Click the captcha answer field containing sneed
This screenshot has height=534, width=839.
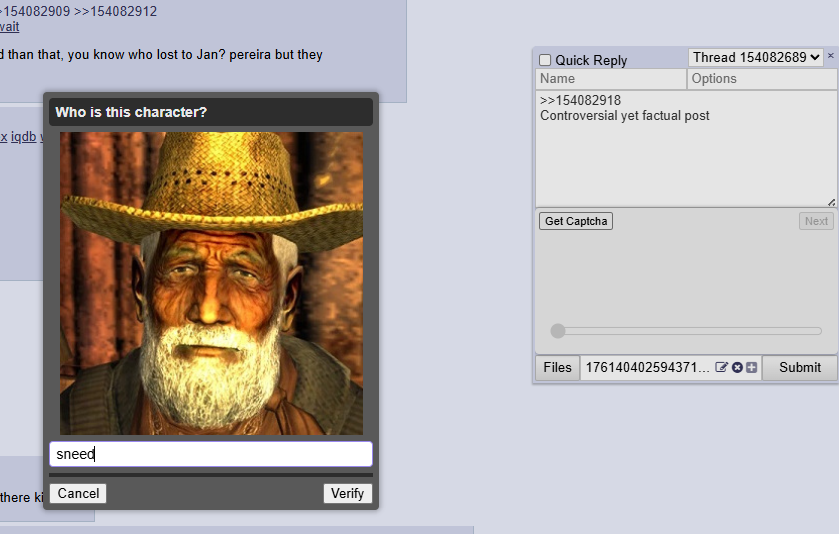[x=211, y=454]
